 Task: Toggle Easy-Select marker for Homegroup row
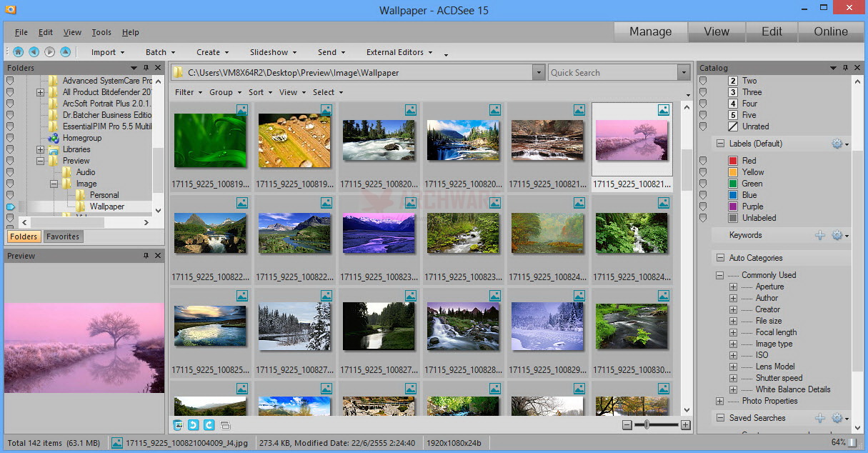click(10, 138)
